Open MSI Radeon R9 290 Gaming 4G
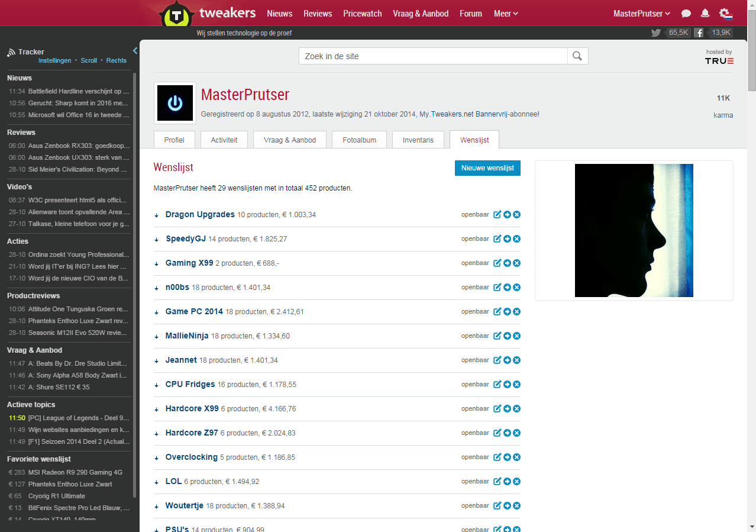The height and width of the screenshot is (532, 756). tap(76, 472)
